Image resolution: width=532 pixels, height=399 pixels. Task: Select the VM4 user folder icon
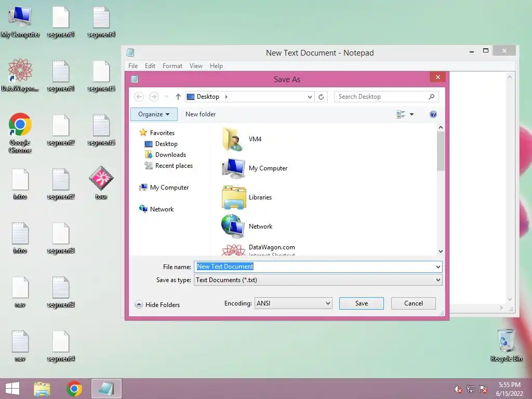[232, 139]
